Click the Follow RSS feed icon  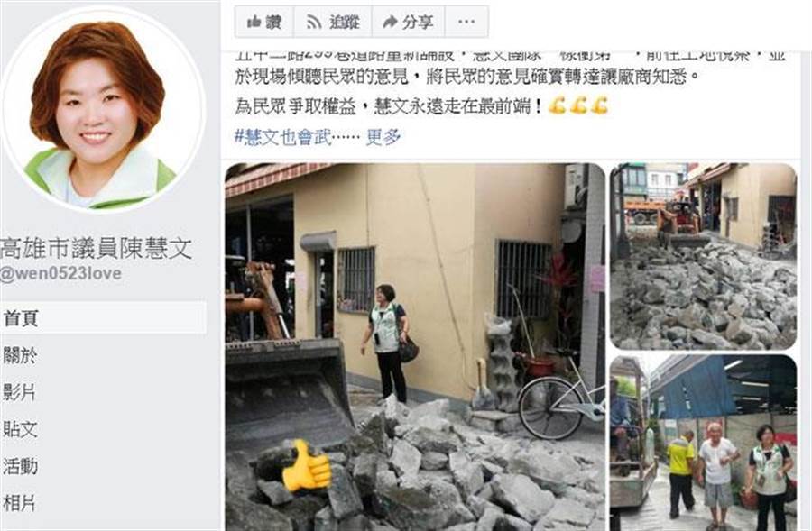[314, 22]
